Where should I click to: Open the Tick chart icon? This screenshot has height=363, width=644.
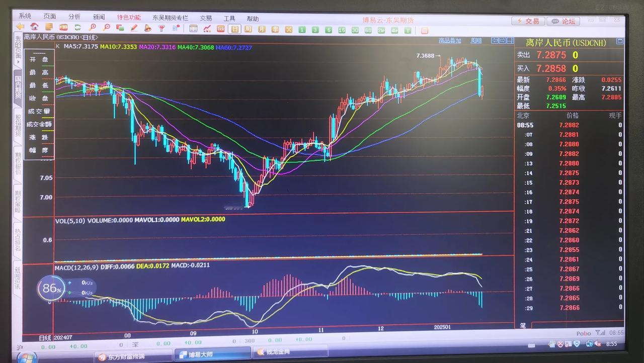point(220,29)
